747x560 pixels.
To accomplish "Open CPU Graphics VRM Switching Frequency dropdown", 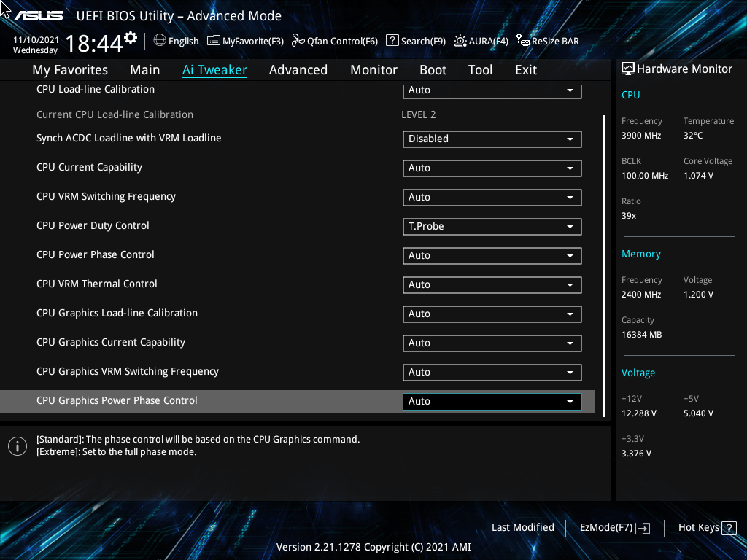I will pos(492,373).
